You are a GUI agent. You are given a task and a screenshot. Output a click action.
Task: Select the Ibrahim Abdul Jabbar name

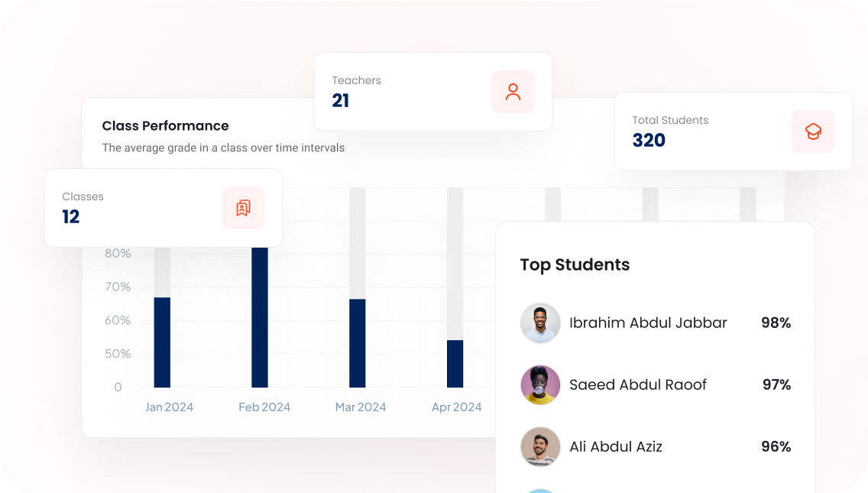click(x=648, y=323)
